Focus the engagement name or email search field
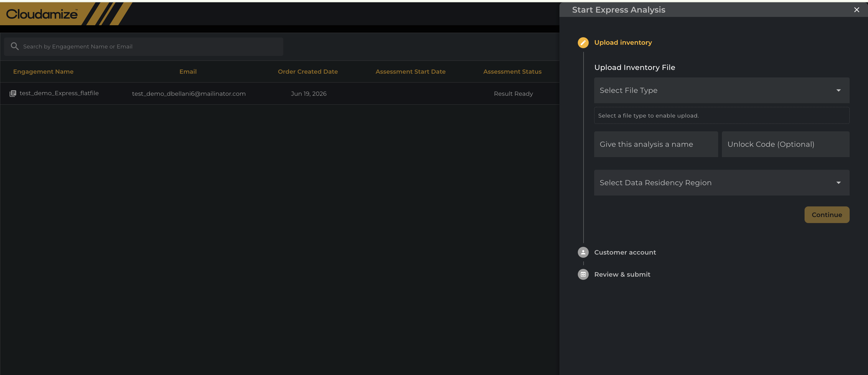Screen dimensions: 868x375 [144, 46]
